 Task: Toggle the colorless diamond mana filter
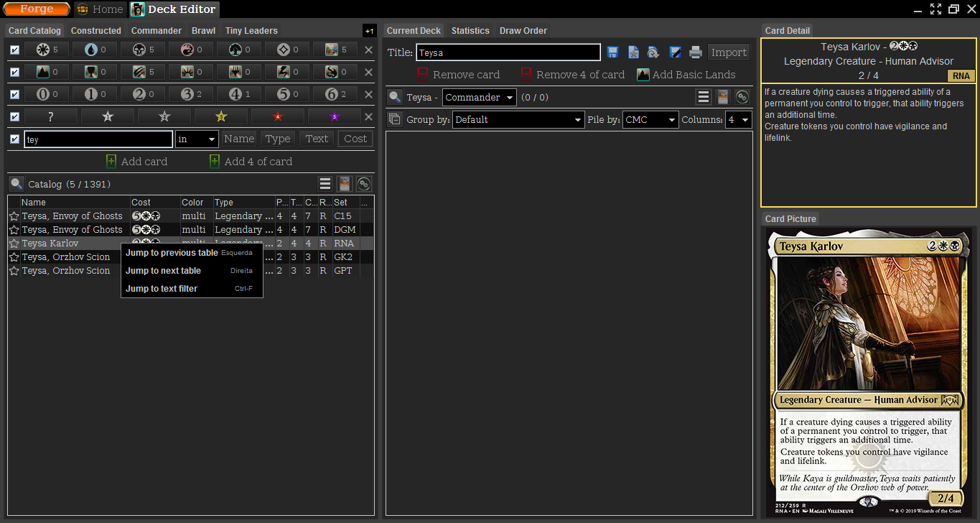tap(286, 50)
